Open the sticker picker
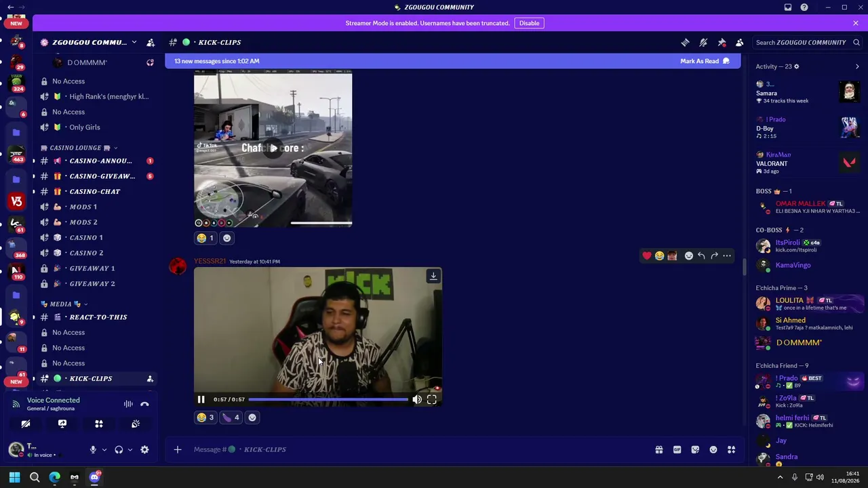The width and height of the screenshot is (868, 488). point(695,449)
